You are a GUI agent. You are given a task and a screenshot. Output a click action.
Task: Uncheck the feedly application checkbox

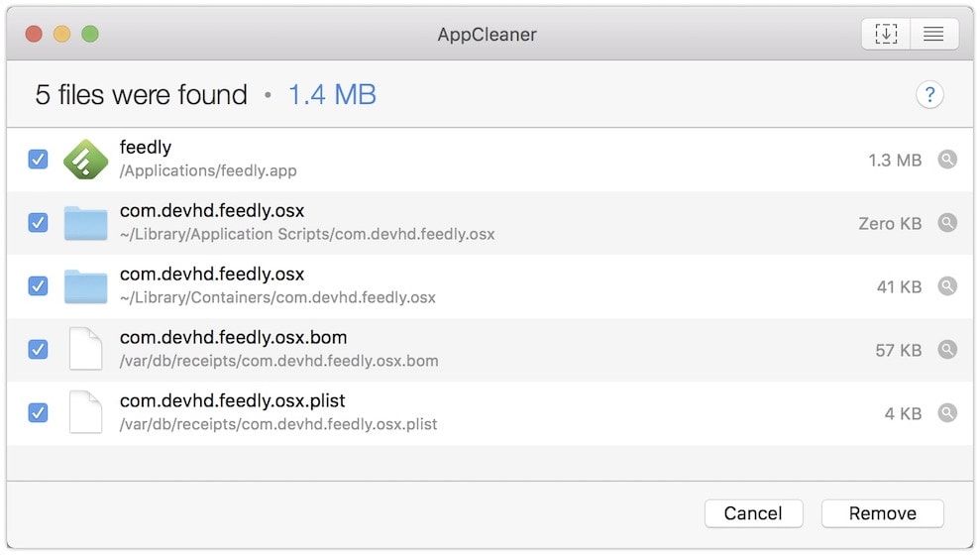38,160
